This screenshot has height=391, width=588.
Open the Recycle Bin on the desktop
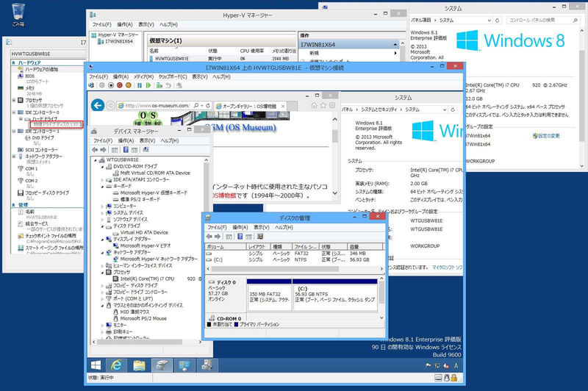[18, 15]
